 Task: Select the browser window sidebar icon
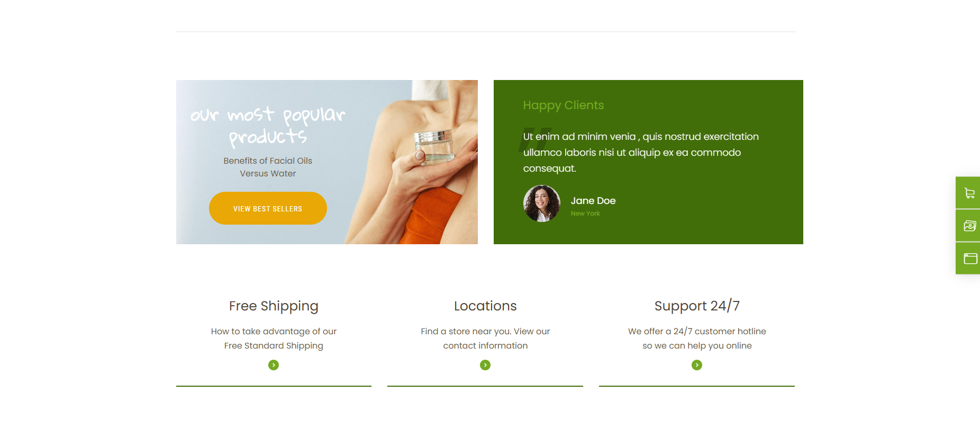[x=968, y=259]
